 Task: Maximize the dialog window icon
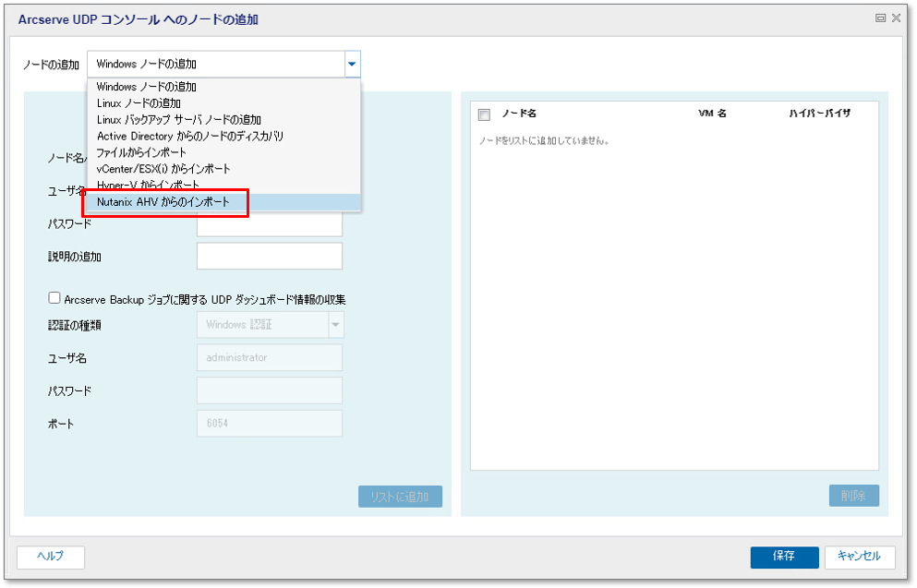click(880, 18)
